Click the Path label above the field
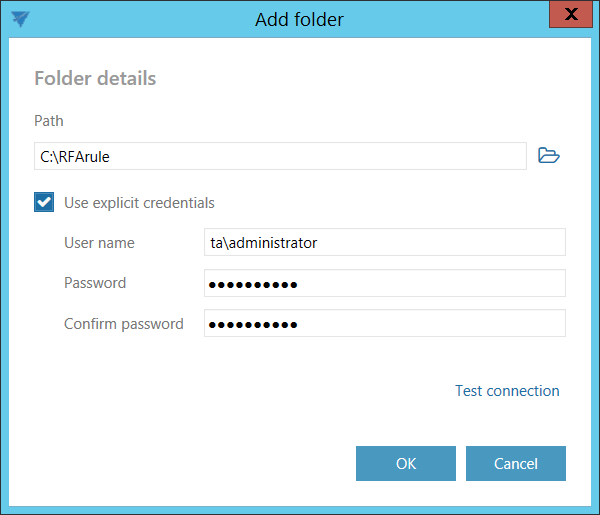This screenshot has height=515, width=600. pos(49,121)
